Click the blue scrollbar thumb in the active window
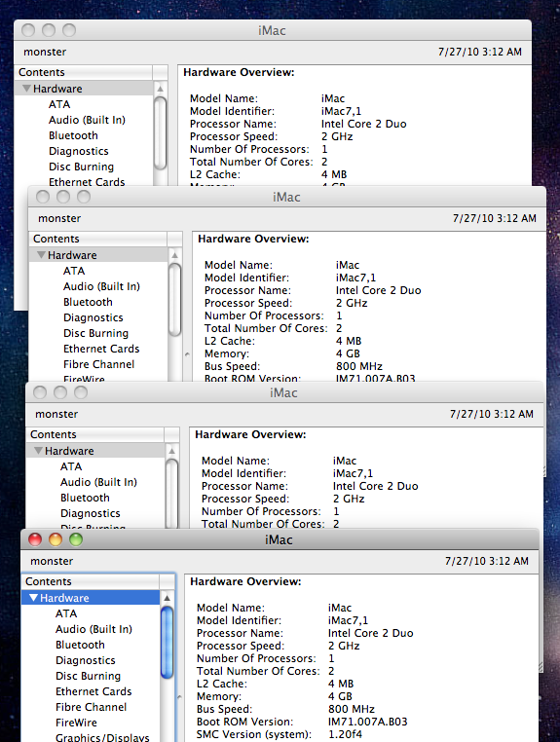The image size is (560, 742). (168, 643)
